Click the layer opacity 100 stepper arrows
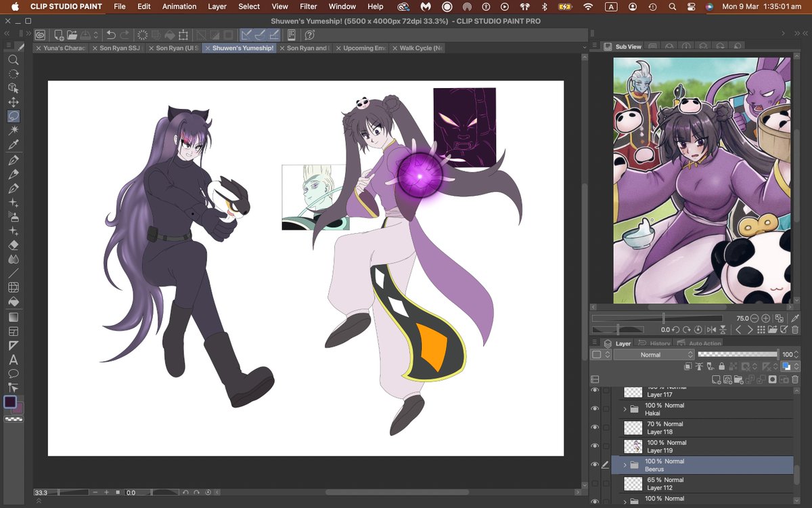This screenshot has width=812, height=508. point(796,354)
